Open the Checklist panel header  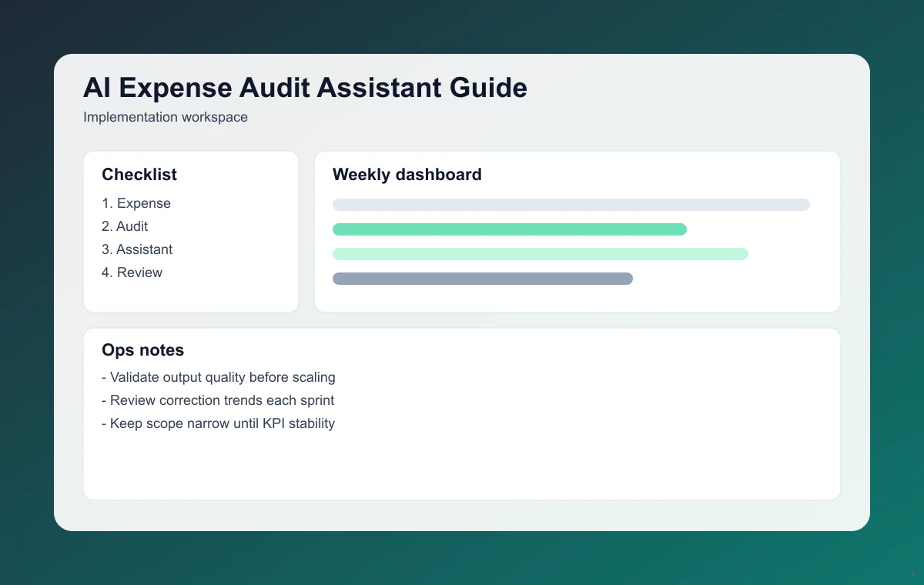pyautogui.click(x=139, y=175)
